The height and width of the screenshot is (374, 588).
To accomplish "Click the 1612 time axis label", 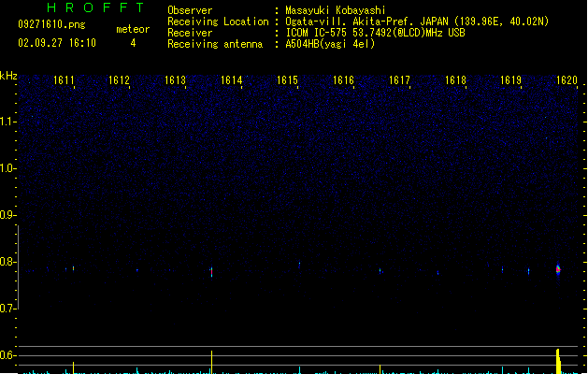I will coord(119,80).
